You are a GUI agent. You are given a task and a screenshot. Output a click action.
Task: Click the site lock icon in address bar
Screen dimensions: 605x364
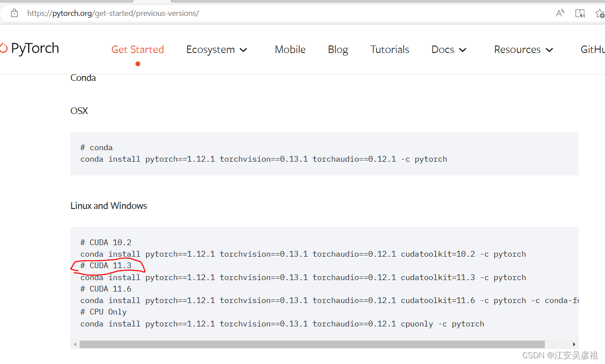[14, 13]
